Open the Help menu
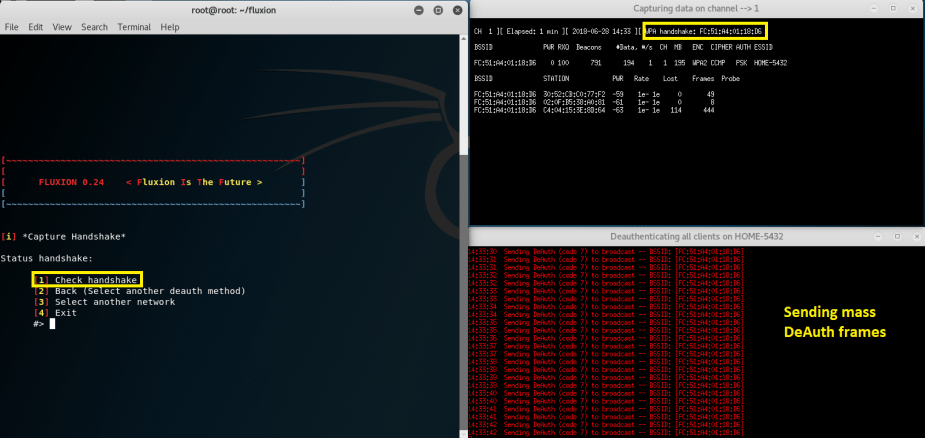 click(170, 27)
